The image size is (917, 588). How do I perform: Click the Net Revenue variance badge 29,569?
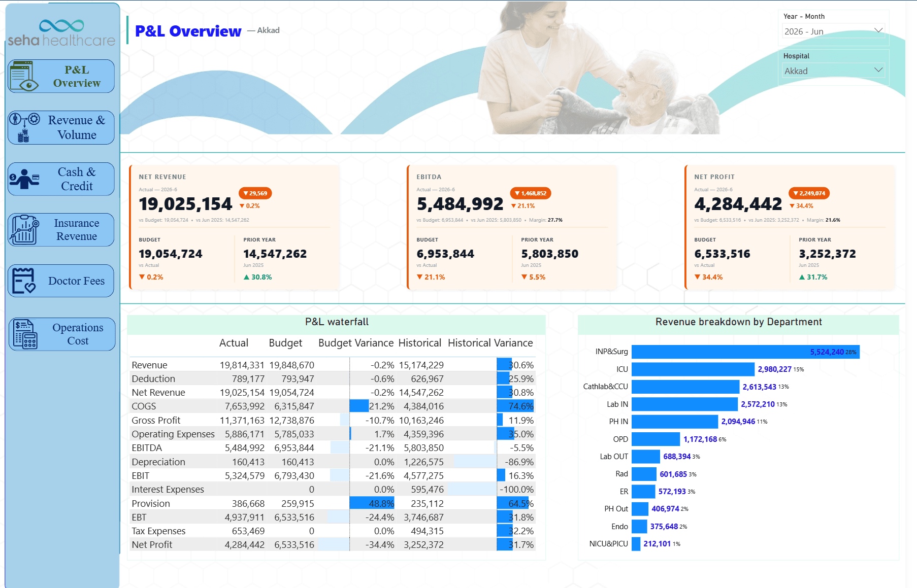point(255,193)
